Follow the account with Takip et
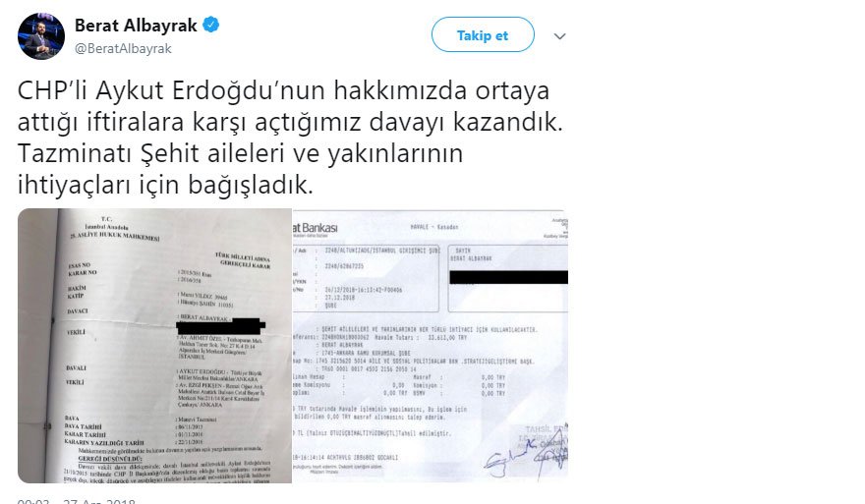The width and height of the screenshot is (865, 504). [x=483, y=35]
